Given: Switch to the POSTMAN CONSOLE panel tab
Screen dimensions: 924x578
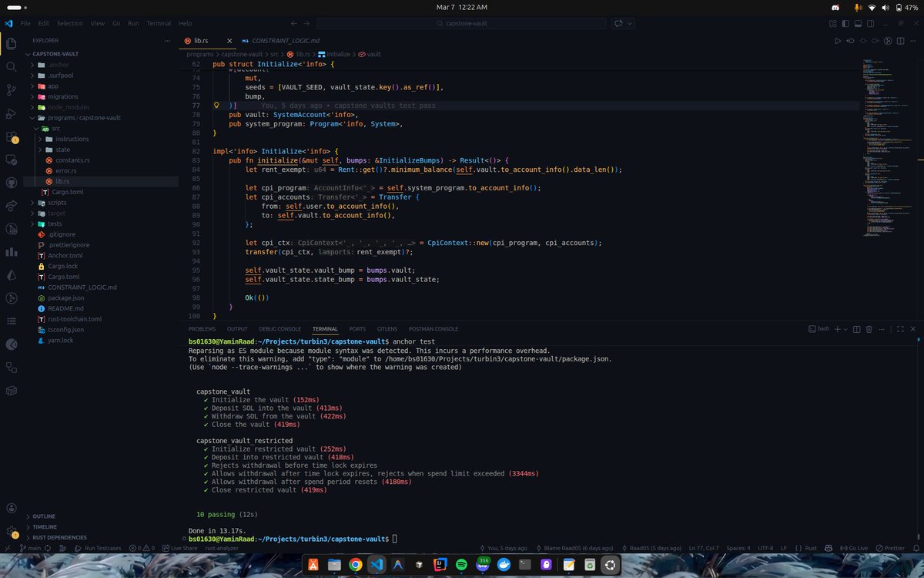Looking at the screenshot, I should (433, 329).
